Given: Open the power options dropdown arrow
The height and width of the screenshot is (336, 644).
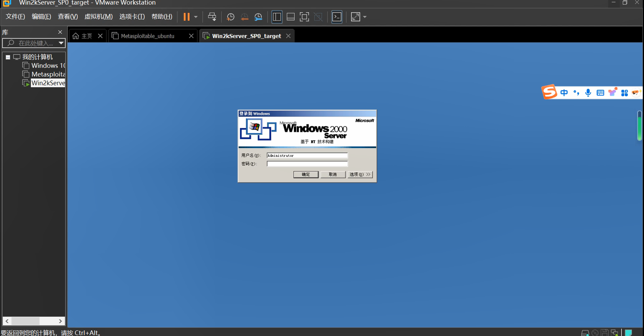Looking at the screenshot, I should coord(196,17).
